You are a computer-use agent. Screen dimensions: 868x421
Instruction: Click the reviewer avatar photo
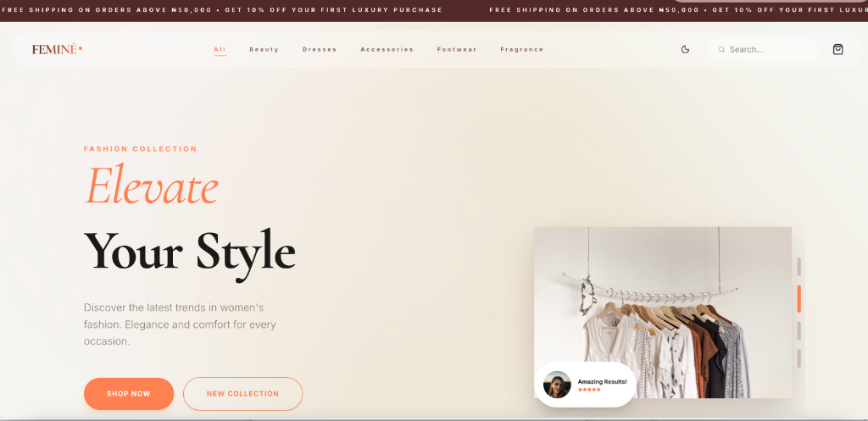click(x=557, y=385)
